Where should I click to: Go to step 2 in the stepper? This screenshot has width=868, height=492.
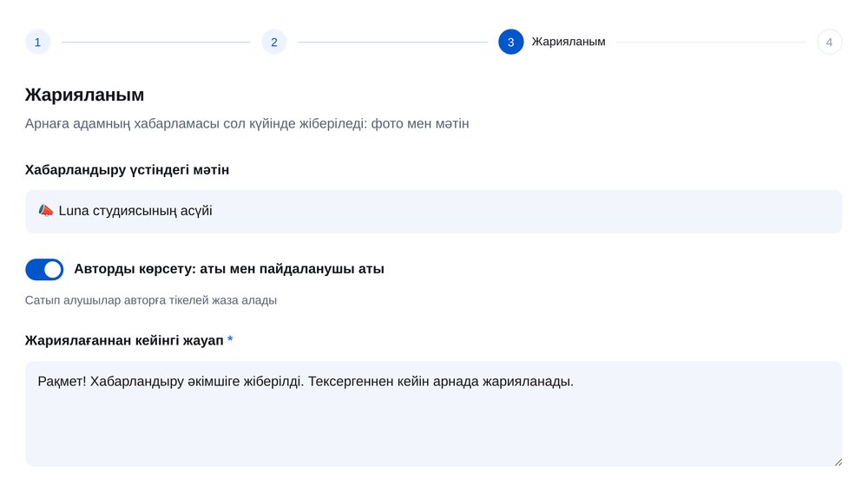coord(274,42)
